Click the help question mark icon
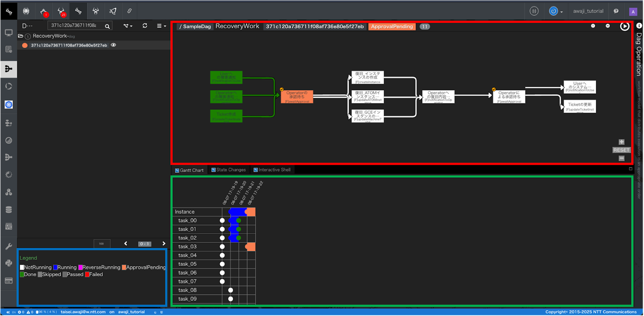Viewport: 644px width, 316px height. [616, 11]
